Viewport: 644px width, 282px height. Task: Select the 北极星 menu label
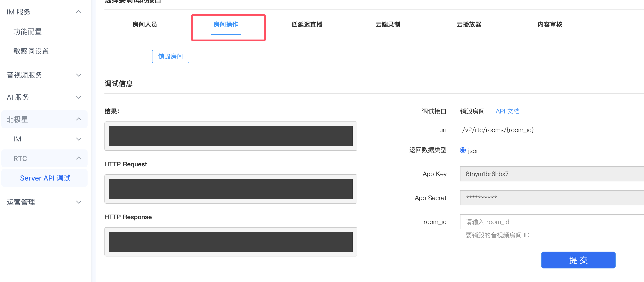(x=17, y=119)
